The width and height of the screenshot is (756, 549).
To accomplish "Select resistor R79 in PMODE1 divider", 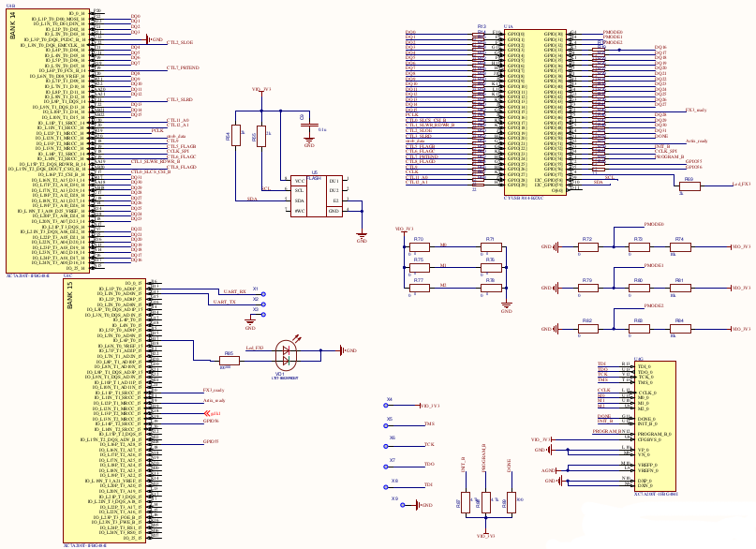I will (587, 289).
